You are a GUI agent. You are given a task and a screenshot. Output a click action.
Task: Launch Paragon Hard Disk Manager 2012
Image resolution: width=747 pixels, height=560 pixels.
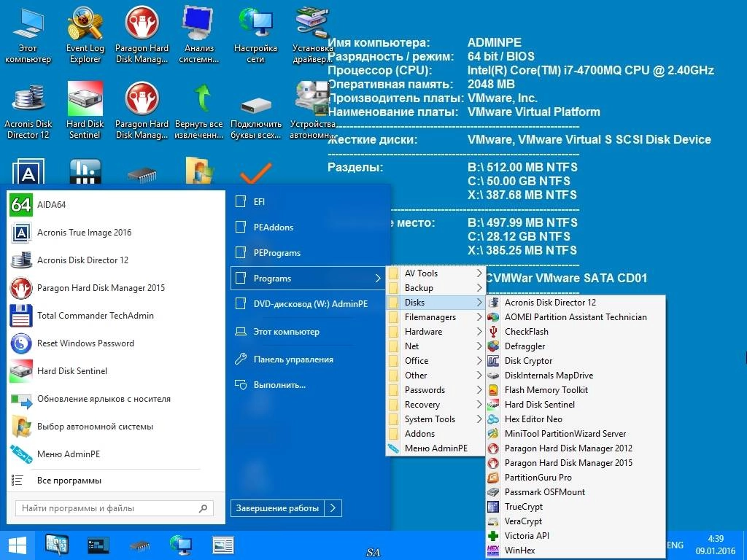(x=576, y=448)
